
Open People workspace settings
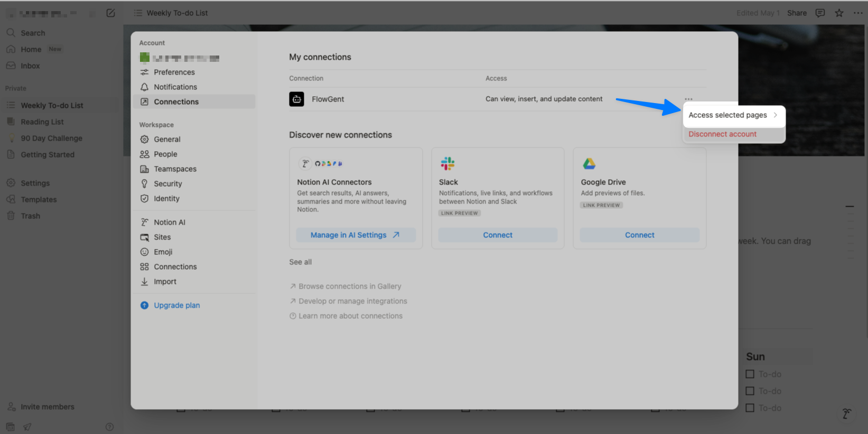(165, 154)
